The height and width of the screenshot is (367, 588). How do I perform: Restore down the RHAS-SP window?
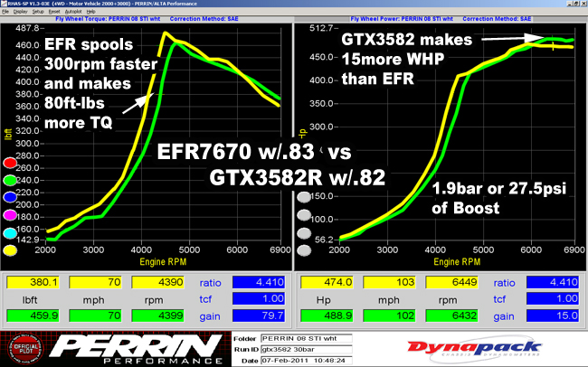(x=577, y=4)
